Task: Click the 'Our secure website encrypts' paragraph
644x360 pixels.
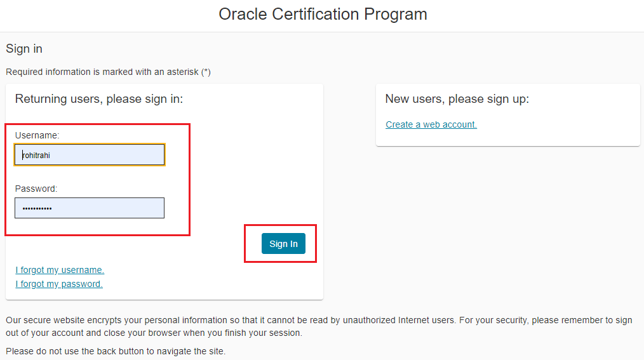Action: pyautogui.click(x=319, y=326)
